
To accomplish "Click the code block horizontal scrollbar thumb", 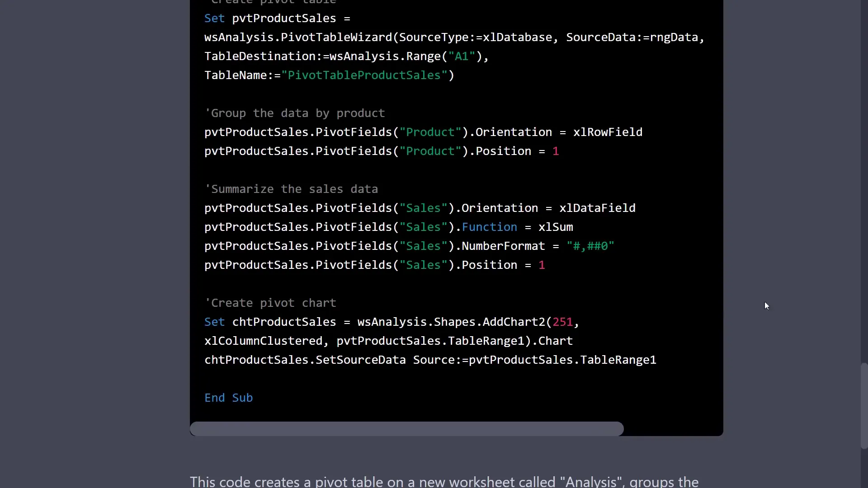I will click(406, 428).
